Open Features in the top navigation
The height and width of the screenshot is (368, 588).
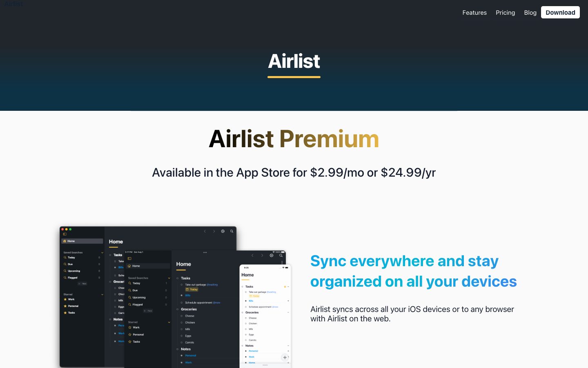pos(474,13)
